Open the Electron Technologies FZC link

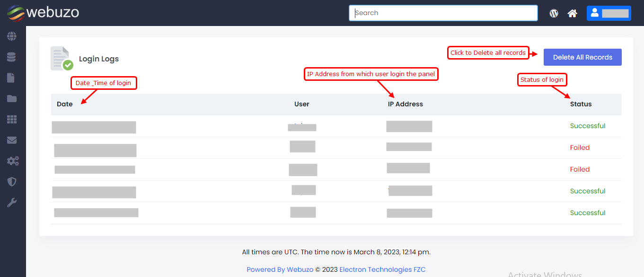point(382,269)
